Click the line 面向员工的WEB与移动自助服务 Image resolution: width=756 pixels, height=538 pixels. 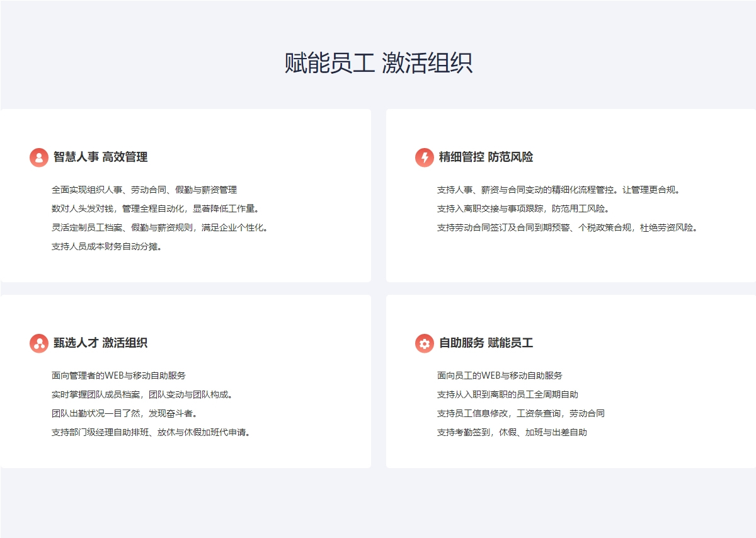[x=500, y=375]
